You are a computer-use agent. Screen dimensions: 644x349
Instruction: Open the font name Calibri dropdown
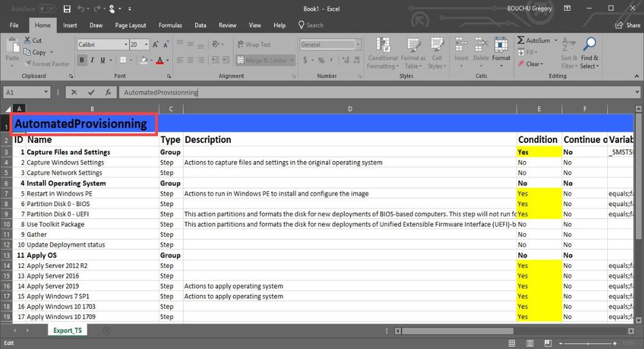[126, 44]
